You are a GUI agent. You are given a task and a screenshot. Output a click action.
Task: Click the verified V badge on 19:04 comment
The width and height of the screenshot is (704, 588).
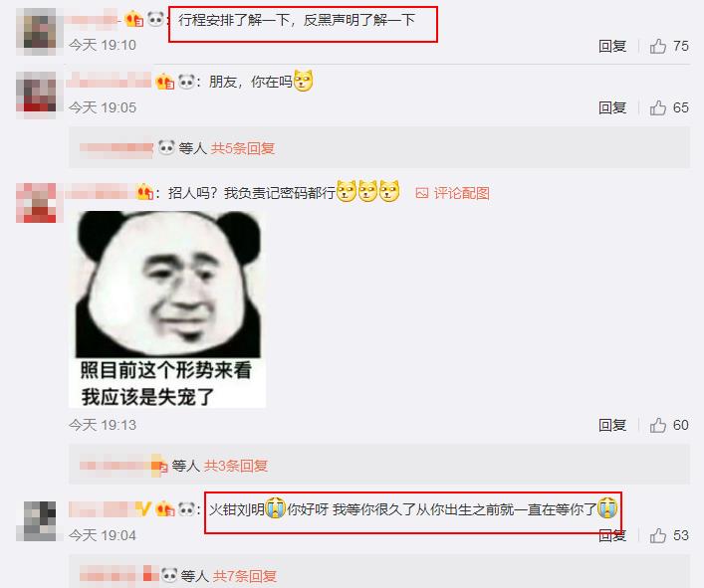click(x=143, y=509)
